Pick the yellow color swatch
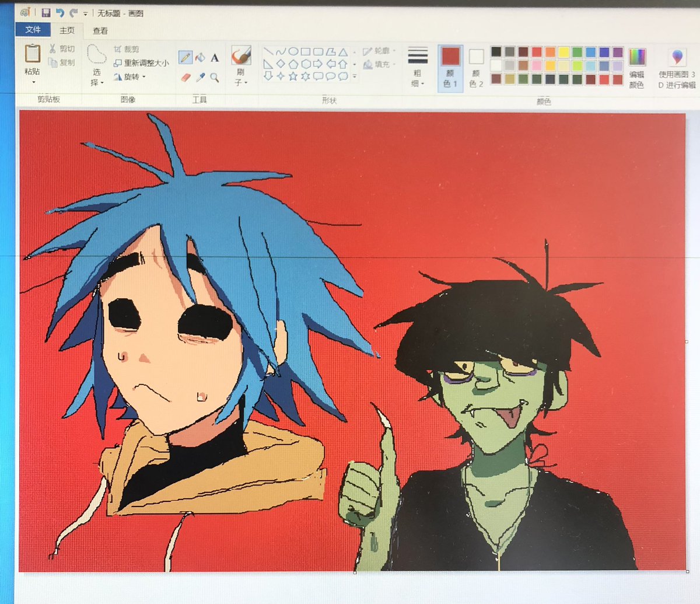This screenshot has height=604, width=700. 563,52
